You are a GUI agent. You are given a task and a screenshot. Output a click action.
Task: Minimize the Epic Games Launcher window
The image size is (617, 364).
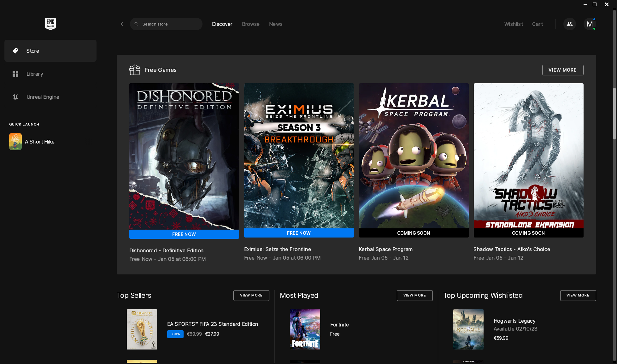pyautogui.click(x=585, y=4)
